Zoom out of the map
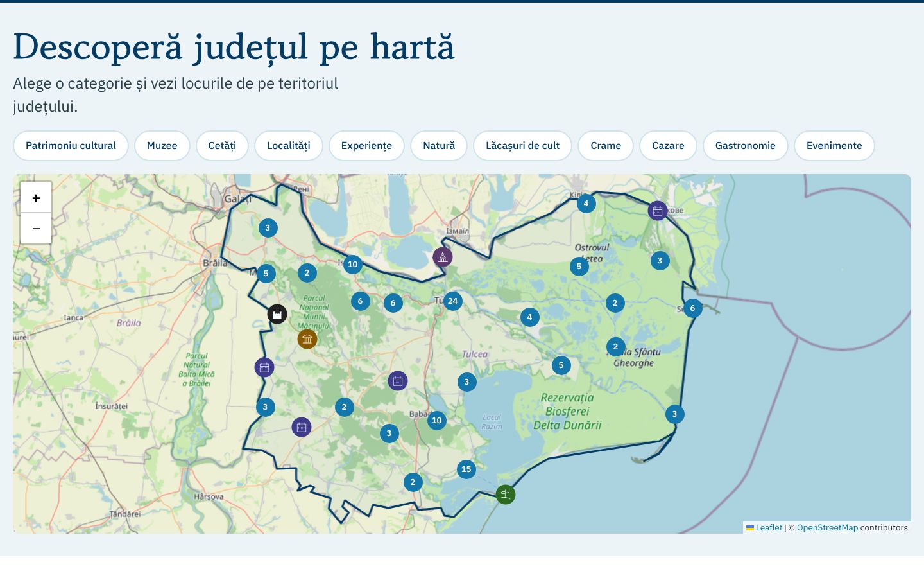This screenshot has width=924, height=578. [36, 228]
